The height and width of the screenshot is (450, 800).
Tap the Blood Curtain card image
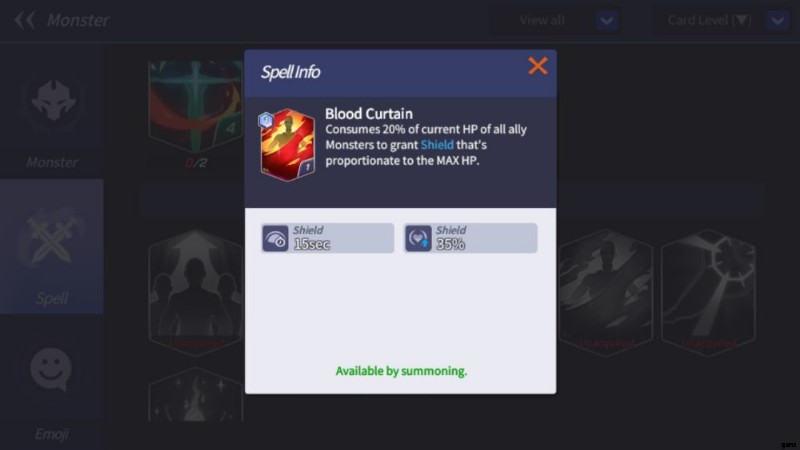coord(287,145)
